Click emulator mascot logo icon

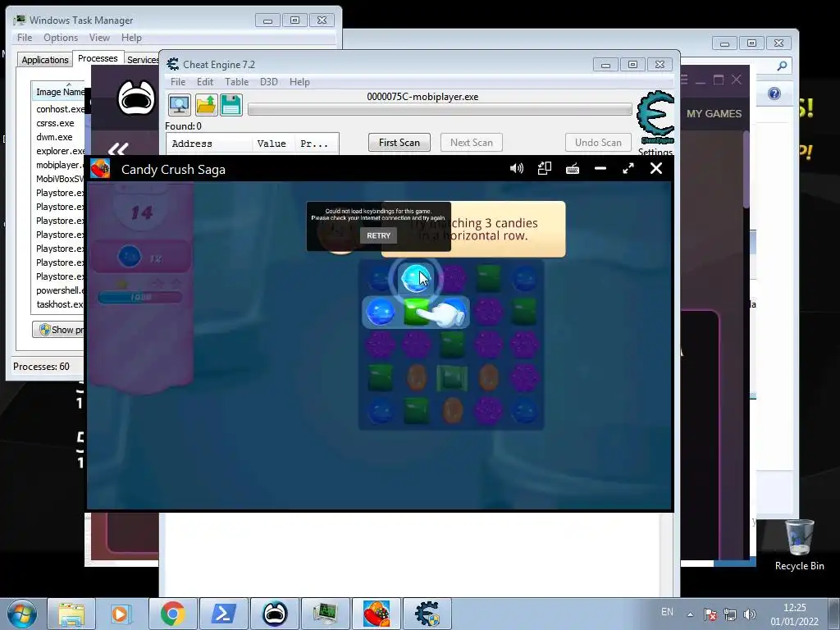click(x=136, y=98)
